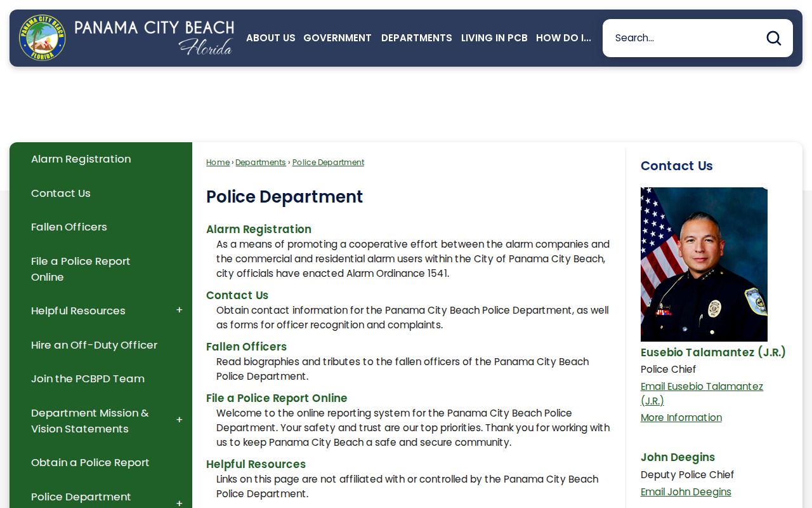
Task: Expand Department Mission & Vision Statements submenu
Action: coord(180,420)
